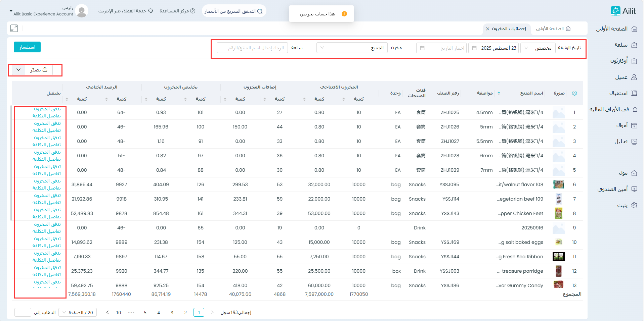The height and width of the screenshot is (321, 644).
Task: Open تدفق المخزون link for row 1
Action: [47, 109]
